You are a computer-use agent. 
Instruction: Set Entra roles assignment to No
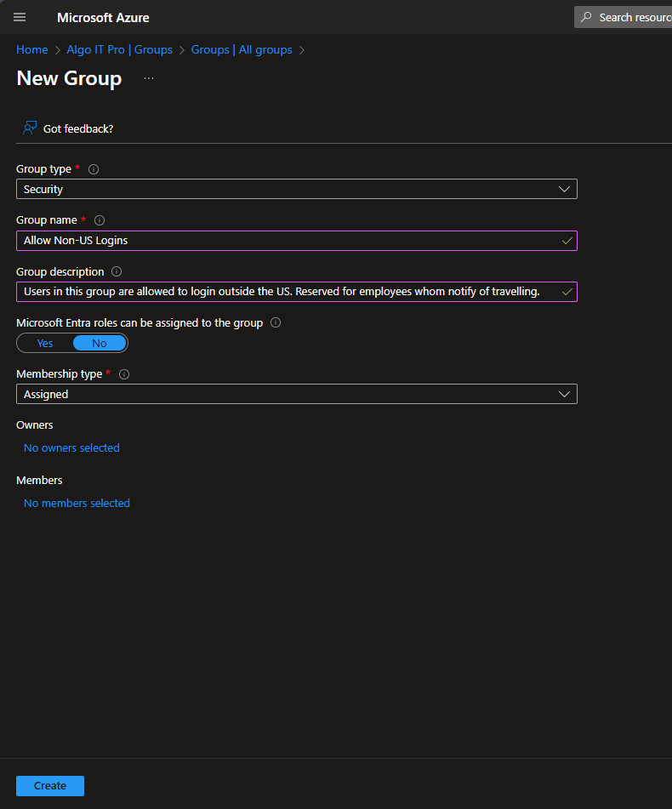tap(100, 344)
